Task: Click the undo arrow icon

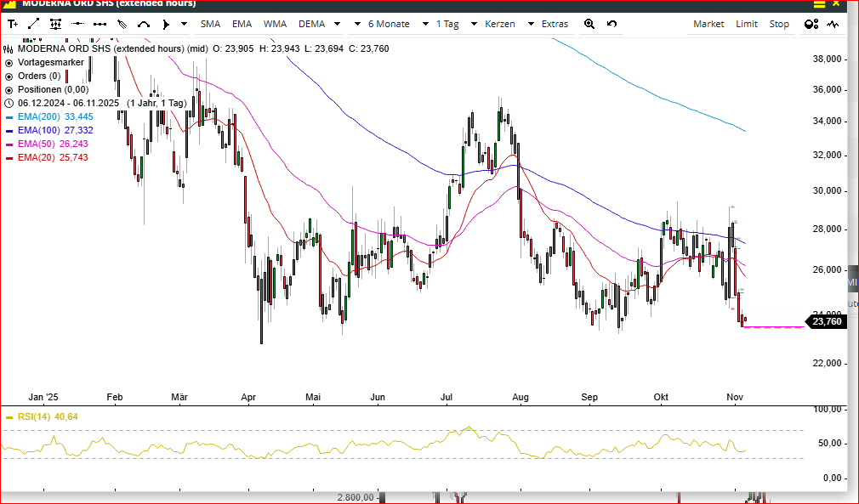Action: click(x=612, y=24)
